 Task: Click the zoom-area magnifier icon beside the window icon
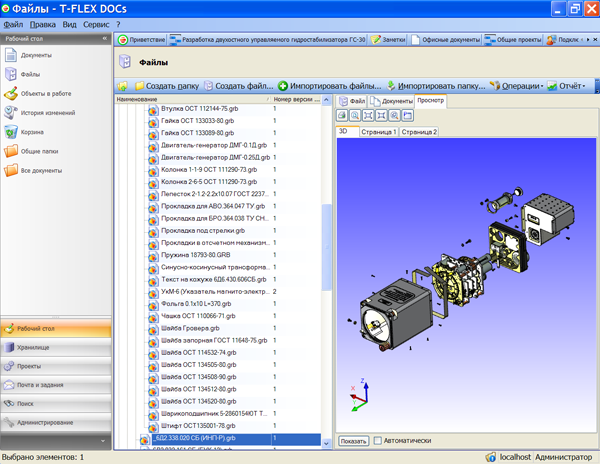pyautogui.click(x=394, y=115)
